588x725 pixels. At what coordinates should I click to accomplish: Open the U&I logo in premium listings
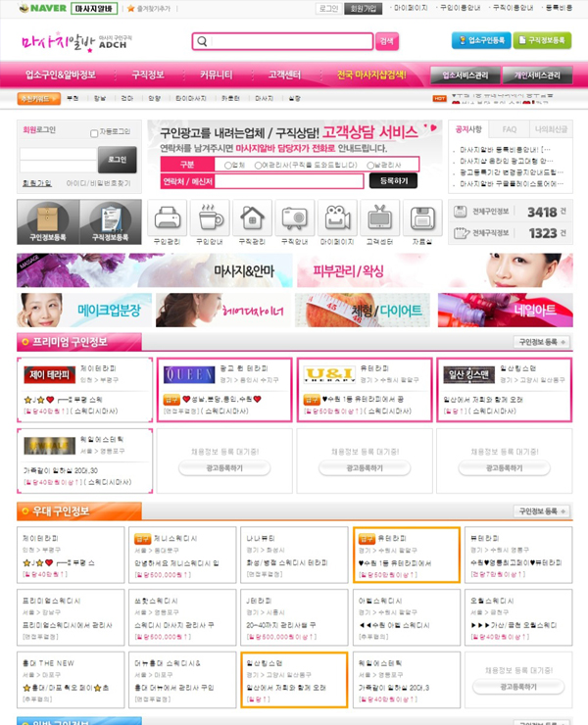click(x=329, y=374)
